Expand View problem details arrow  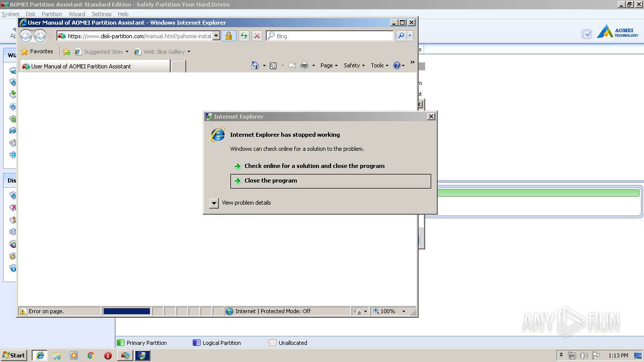214,203
